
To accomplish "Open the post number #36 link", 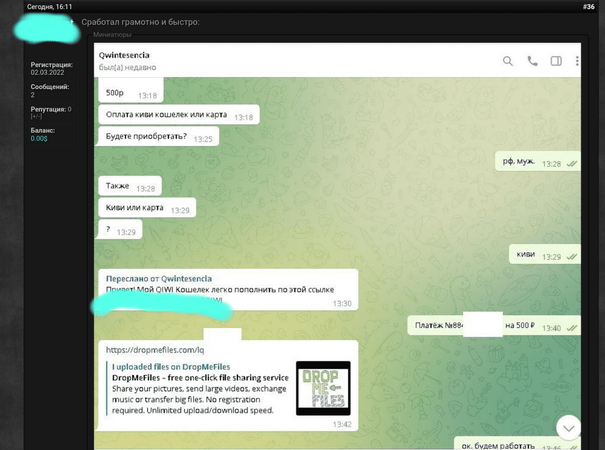I will coord(588,7).
